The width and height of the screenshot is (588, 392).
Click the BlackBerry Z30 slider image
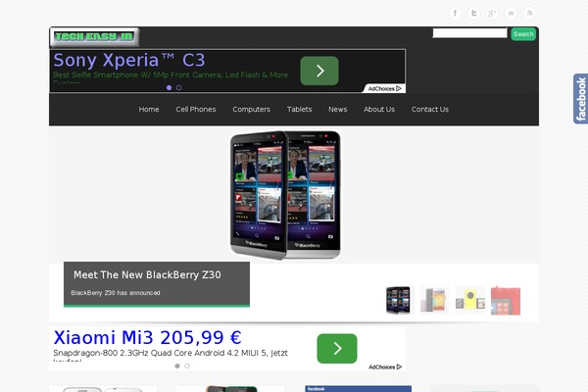click(x=285, y=195)
